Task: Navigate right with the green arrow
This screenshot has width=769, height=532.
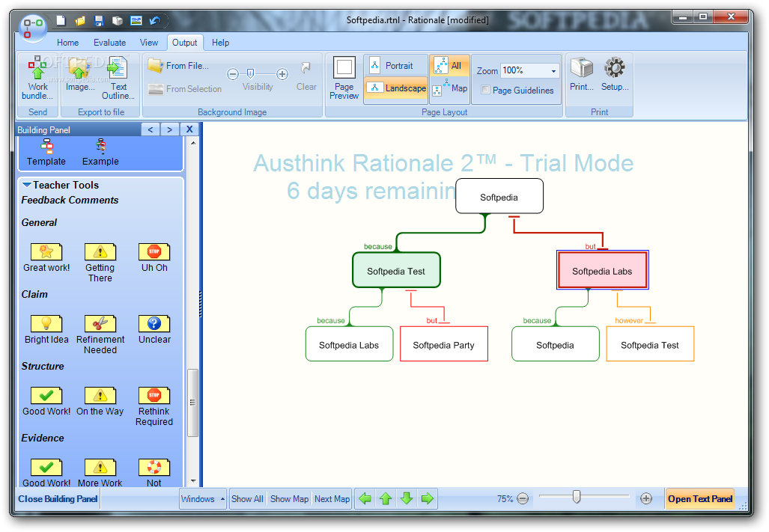Action: (428, 498)
